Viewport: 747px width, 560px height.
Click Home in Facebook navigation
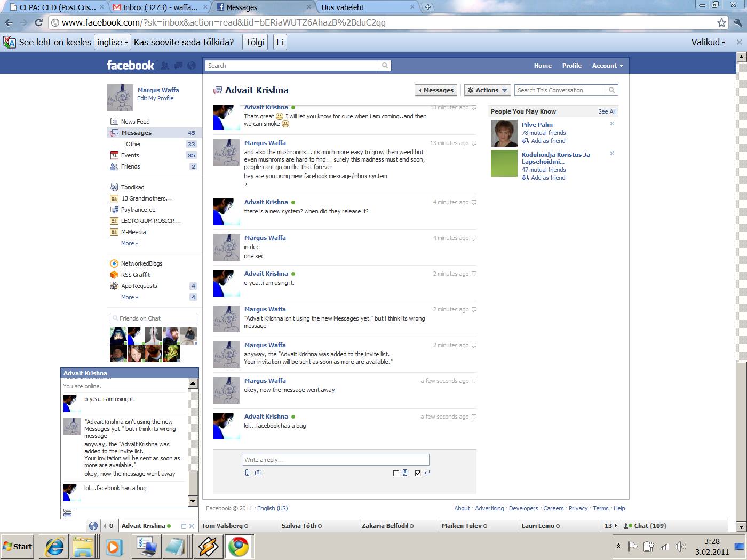click(543, 66)
